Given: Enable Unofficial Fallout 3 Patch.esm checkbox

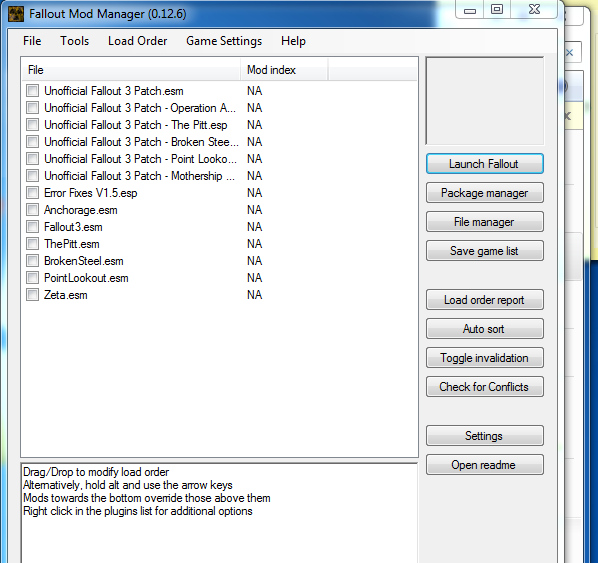Looking at the screenshot, I should coord(32,91).
